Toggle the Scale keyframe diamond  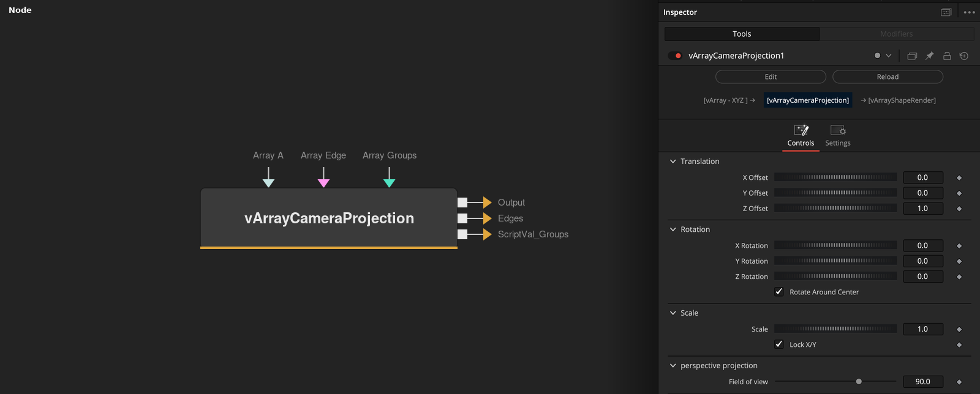[959, 329]
